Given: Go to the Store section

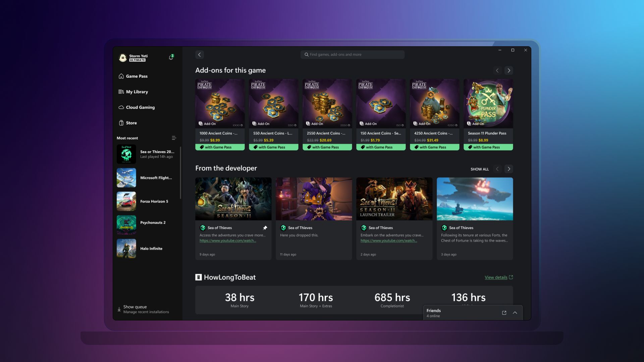Looking at the screenshot, I should (x=131, y=123).
